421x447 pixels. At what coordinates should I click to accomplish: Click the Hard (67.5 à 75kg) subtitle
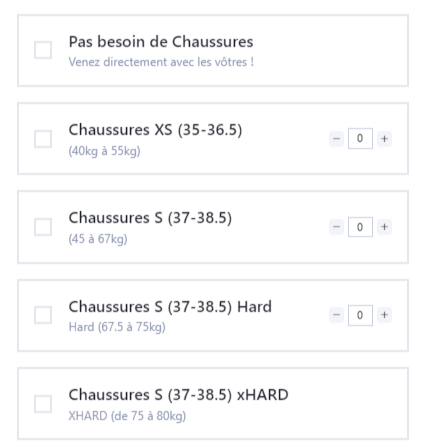pos(117,327)
